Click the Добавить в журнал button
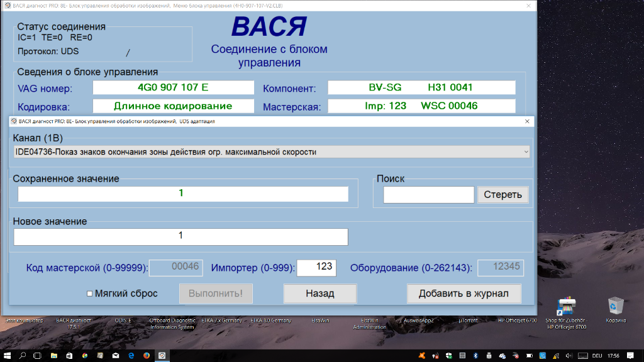Viewport: 644px width, 362px height. (465, 293)
